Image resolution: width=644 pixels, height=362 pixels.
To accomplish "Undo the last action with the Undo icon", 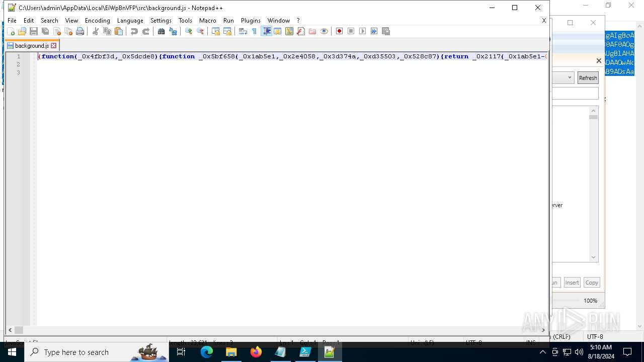I will coord(134,31).
